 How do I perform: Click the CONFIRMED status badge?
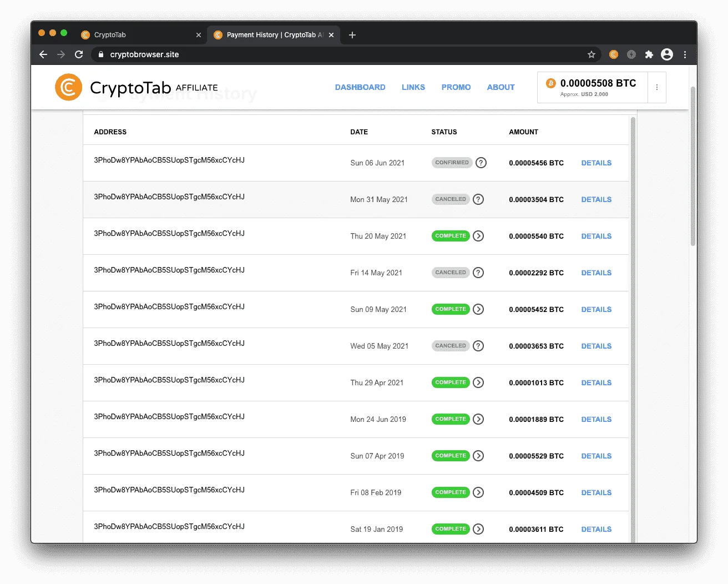[x=452, y=163]
